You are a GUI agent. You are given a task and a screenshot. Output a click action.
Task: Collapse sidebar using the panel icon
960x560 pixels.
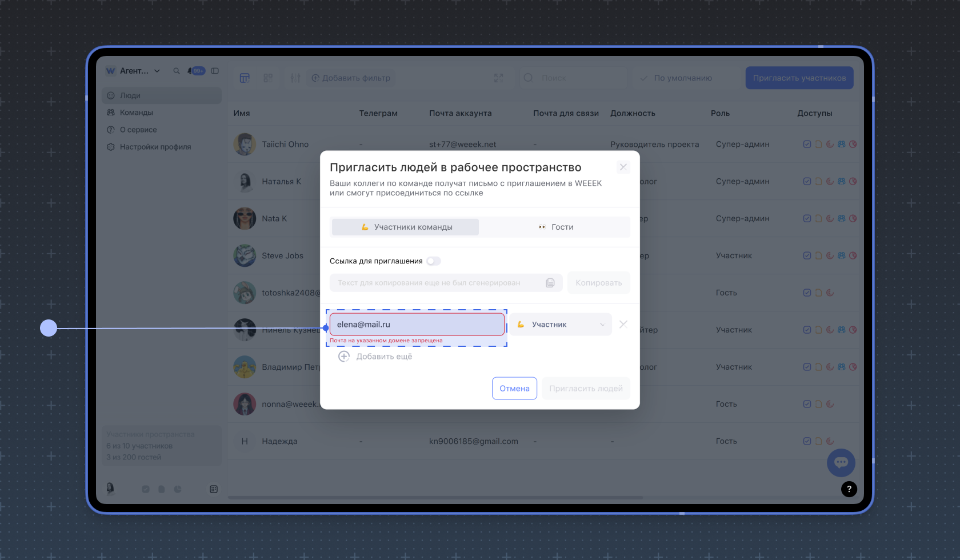[215, 71]
